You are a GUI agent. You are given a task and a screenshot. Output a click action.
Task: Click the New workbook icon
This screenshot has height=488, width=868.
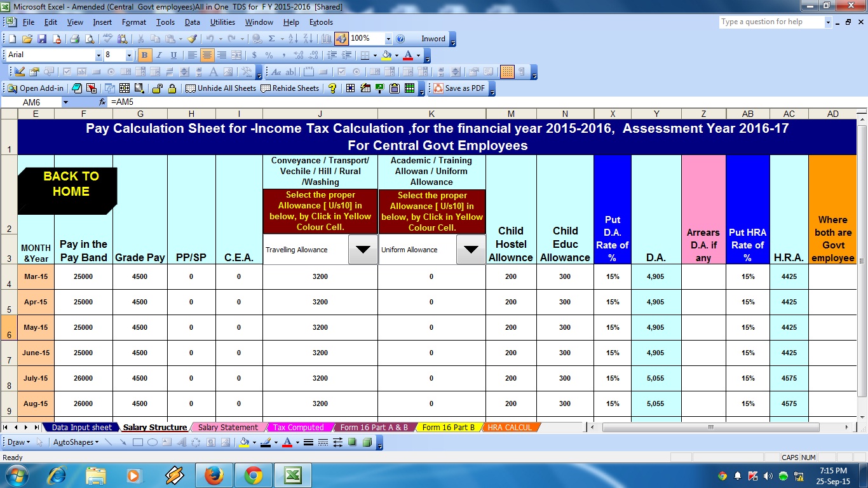click(x=13, y=39)
